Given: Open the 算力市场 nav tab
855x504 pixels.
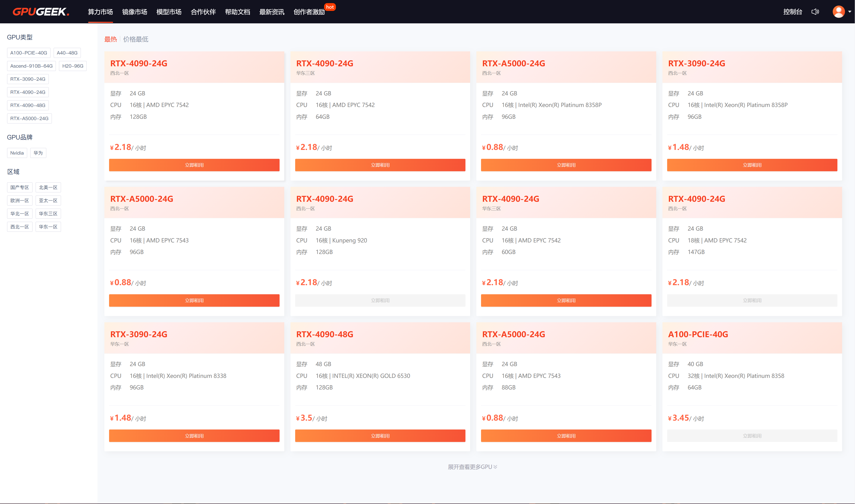Looking at the screenshot, I should pos(100,12).
